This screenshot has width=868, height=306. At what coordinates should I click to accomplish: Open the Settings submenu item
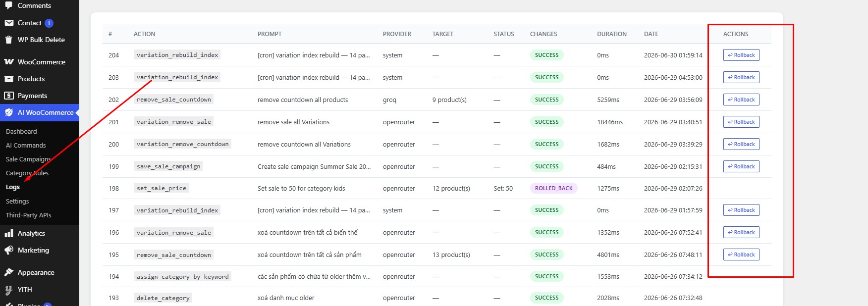pos(17,201)
